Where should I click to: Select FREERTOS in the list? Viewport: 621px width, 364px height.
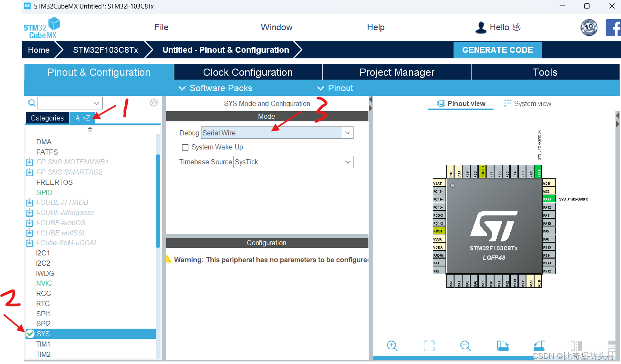coord(55,182)
